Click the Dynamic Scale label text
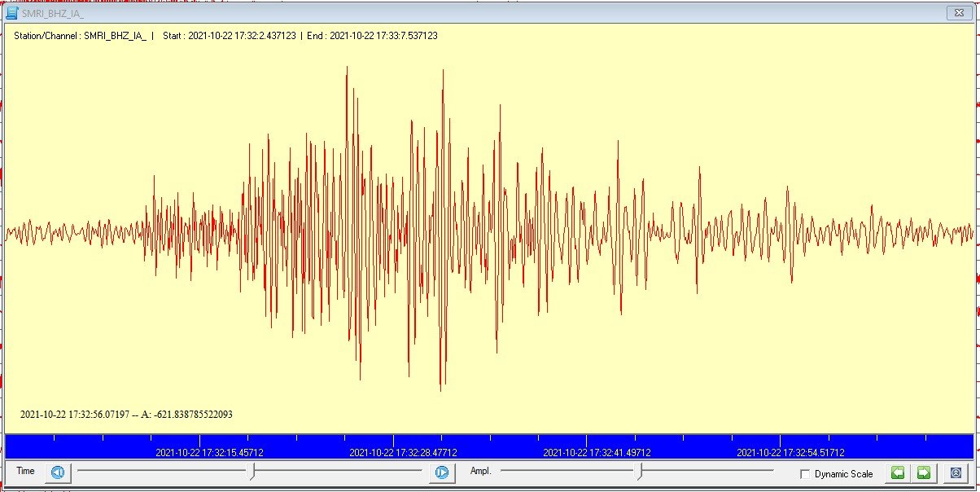 coord(843,474)
